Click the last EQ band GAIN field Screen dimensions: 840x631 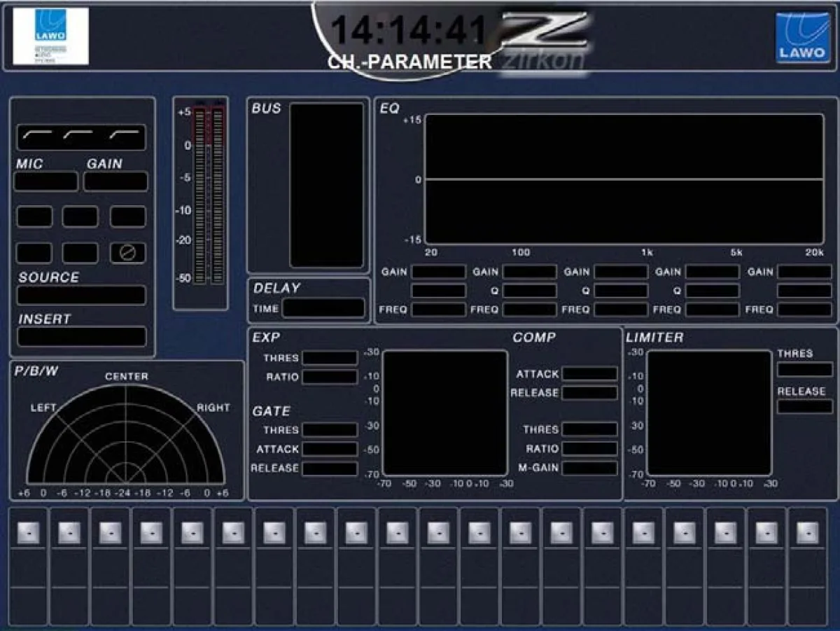coord(804,272)
